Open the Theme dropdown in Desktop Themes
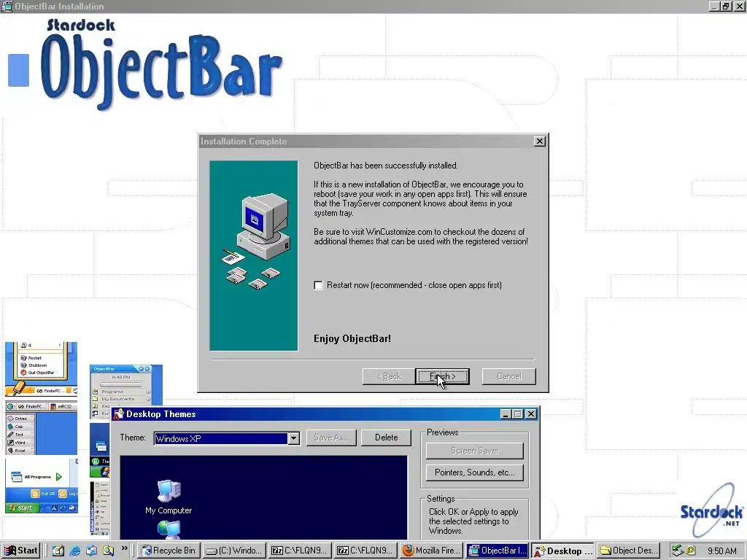 point(294,438)
